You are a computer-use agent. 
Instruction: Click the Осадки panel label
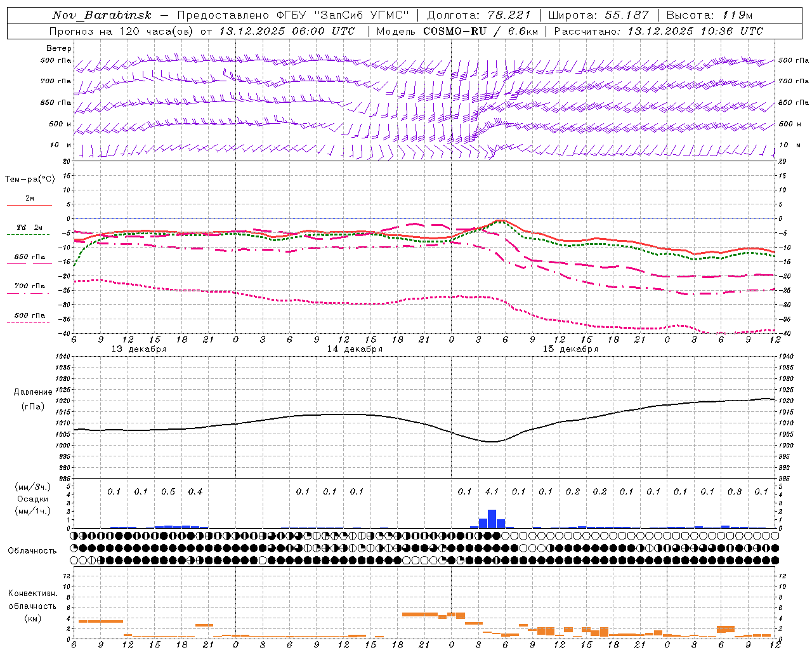32,499
